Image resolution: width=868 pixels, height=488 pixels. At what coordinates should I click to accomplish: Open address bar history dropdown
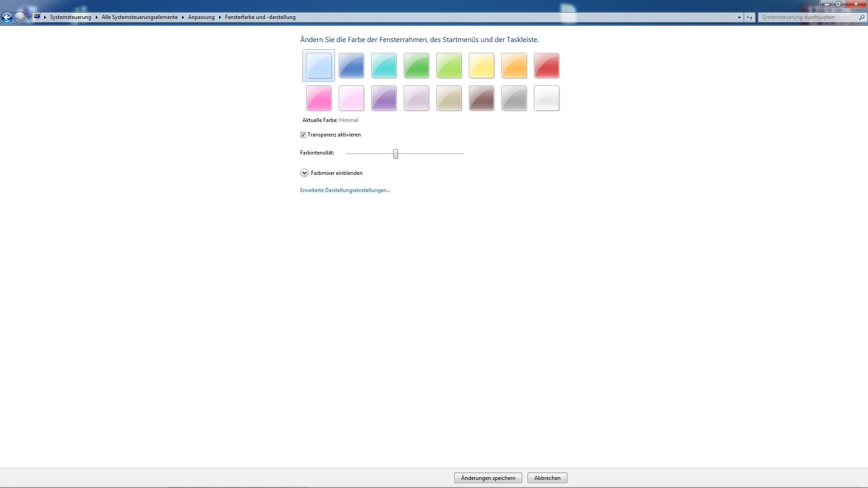coord(739,17)
